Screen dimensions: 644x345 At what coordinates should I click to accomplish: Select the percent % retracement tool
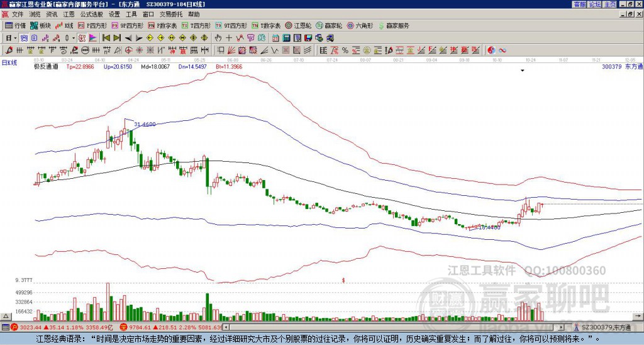pyautogui.click(x=345, y=50)
